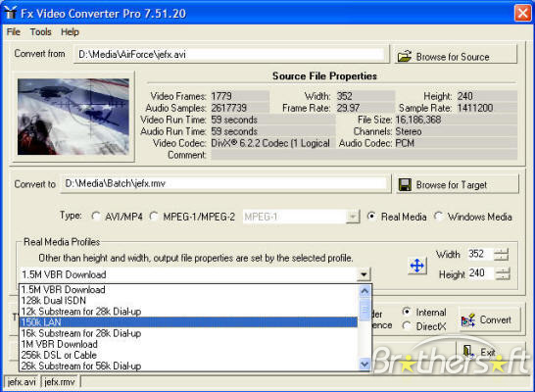The width and height of the screenshot is (535, 392).
Task: Click the empty Comment field
Action: 365,155
